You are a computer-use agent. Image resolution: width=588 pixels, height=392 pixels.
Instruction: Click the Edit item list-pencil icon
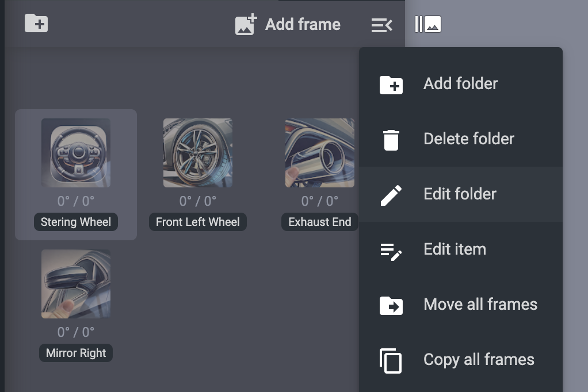click(391, 250)
